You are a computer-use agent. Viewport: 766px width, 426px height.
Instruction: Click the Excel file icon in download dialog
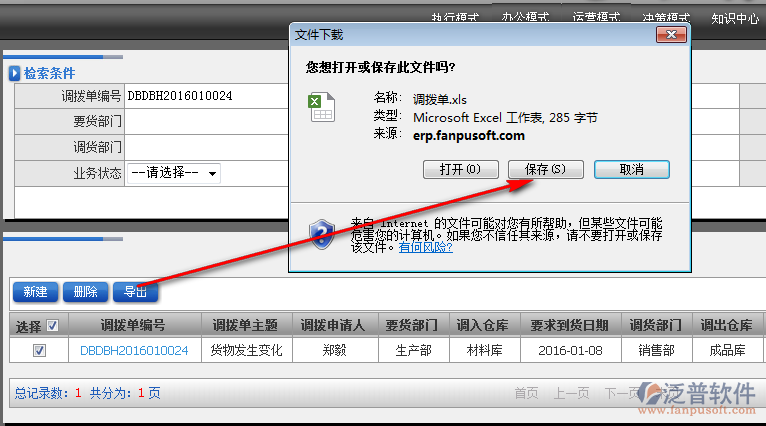(x=321, y=107)
